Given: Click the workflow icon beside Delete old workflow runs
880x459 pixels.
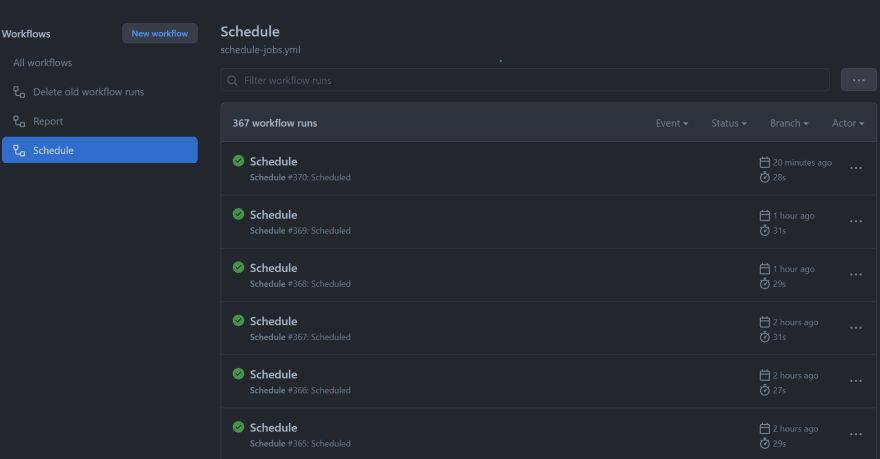Looking at the screenshot, I should [x=19, y=92].
